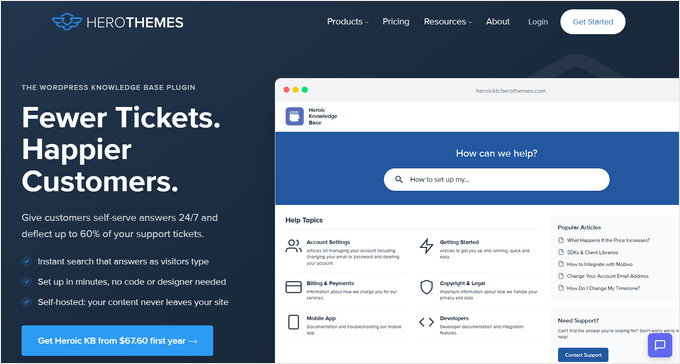Open article Change Your Account Email Address

[x=608, y=276]
